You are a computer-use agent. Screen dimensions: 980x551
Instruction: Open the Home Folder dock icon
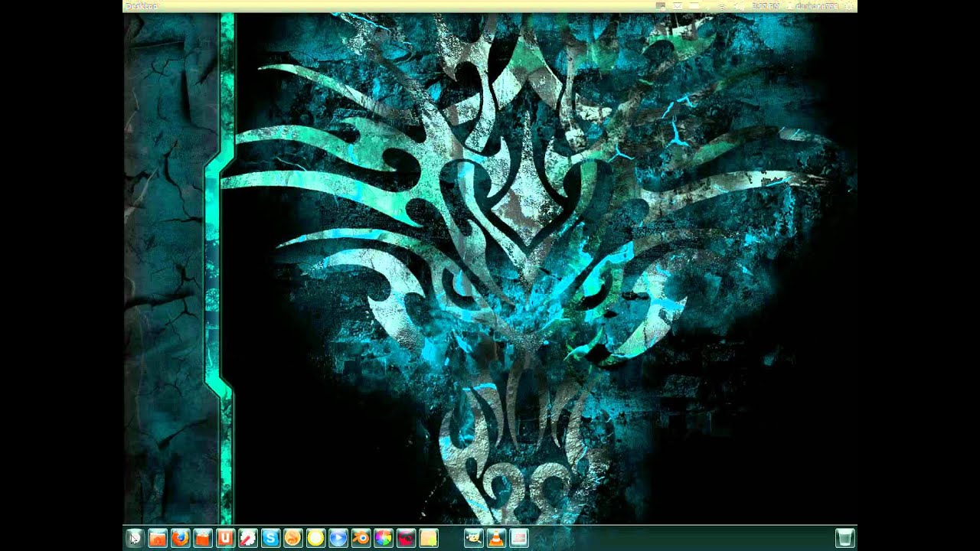(x=157, y=538)
